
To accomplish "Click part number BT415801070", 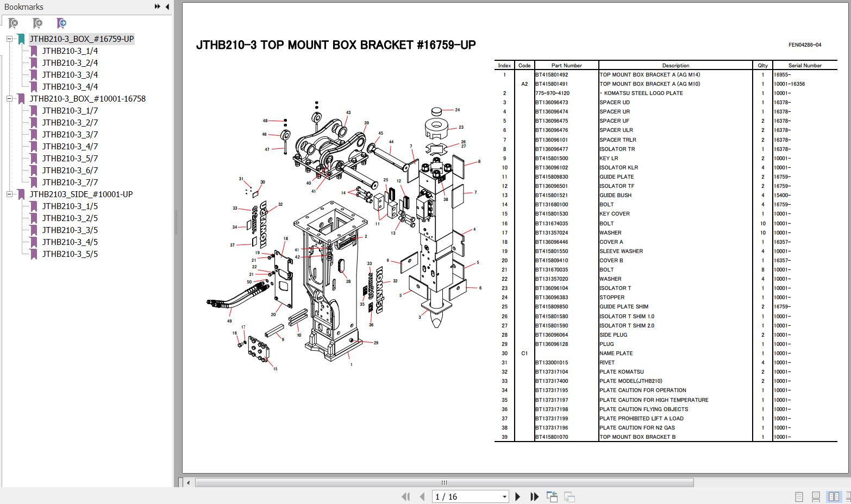I will click(x=552, y=437).
